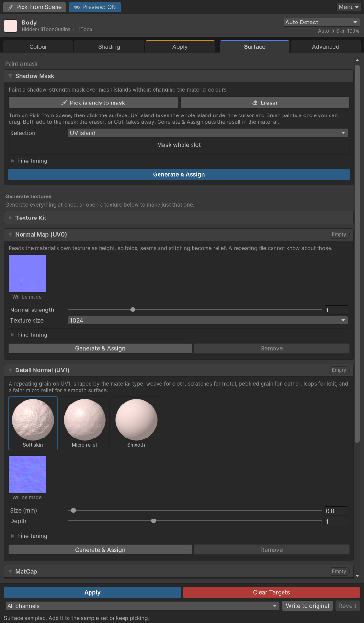Click the 'Paint a mask' heading text
The height and width of the screenshot is (623, 364).
pos(22,64)
